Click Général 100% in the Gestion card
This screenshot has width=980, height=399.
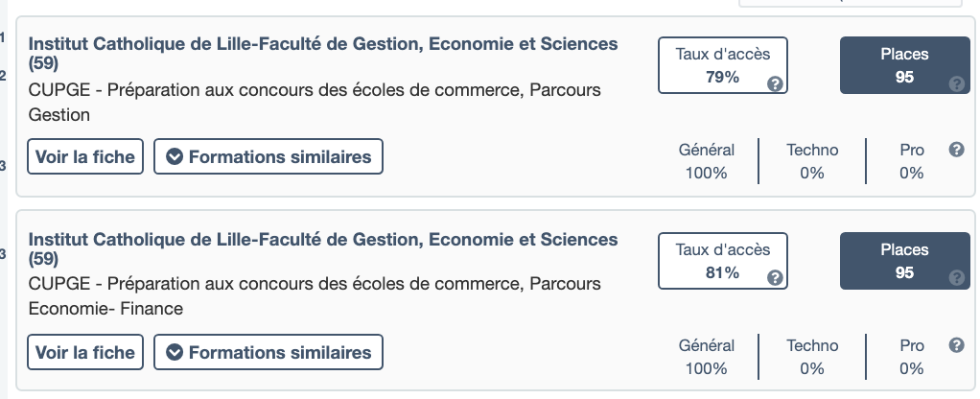pos(707,161)
